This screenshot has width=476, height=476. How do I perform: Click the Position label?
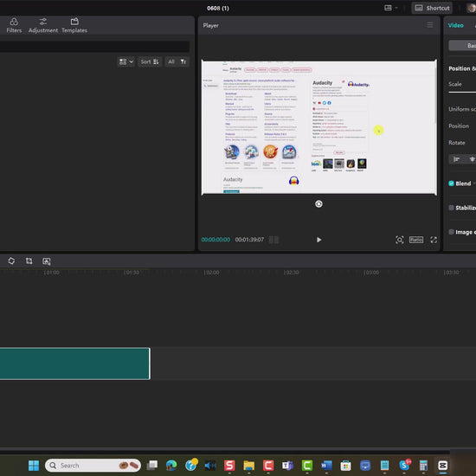(459, 126)
